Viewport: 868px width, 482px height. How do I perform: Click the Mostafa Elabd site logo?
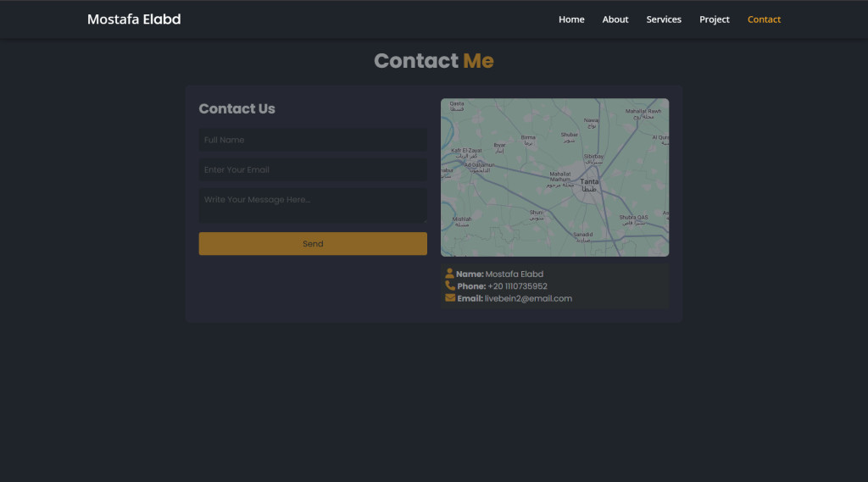tap(134, 19)
